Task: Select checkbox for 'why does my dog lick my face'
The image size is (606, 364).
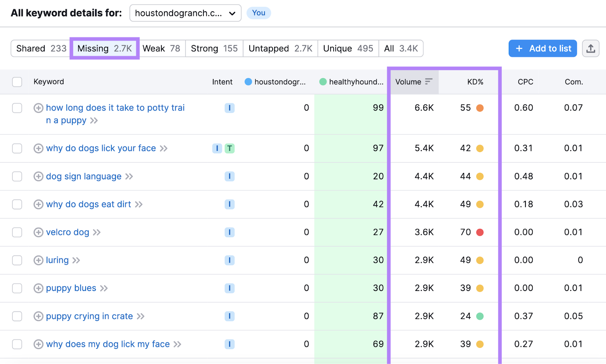Action: pyautogui.click(x=17, y=344)
